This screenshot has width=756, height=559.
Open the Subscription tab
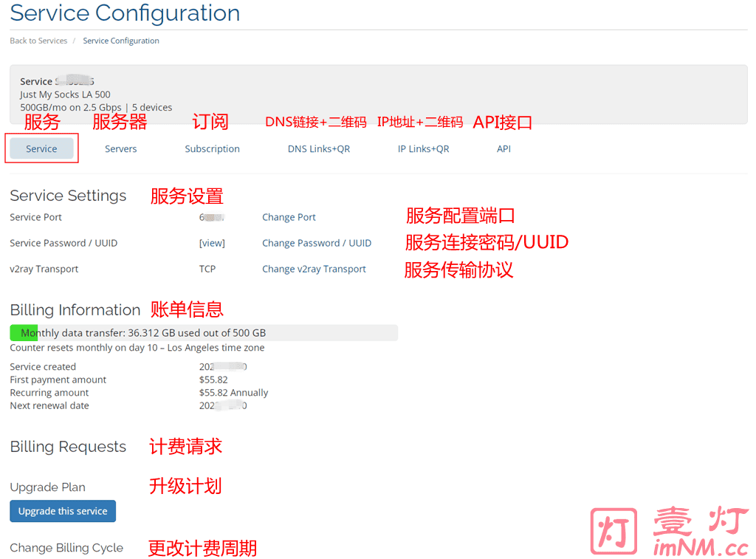click(x=212, y=148)
